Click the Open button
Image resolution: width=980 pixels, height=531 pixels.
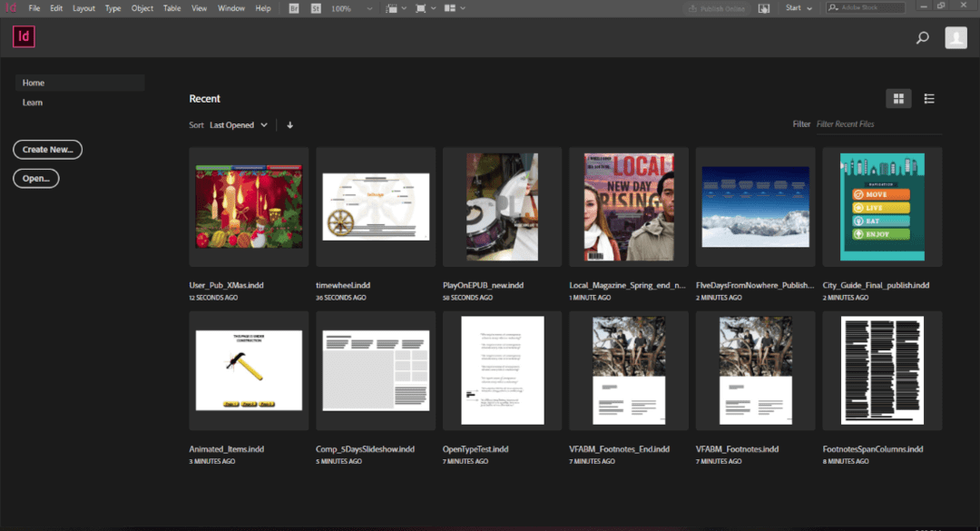(x=35, y=178)
